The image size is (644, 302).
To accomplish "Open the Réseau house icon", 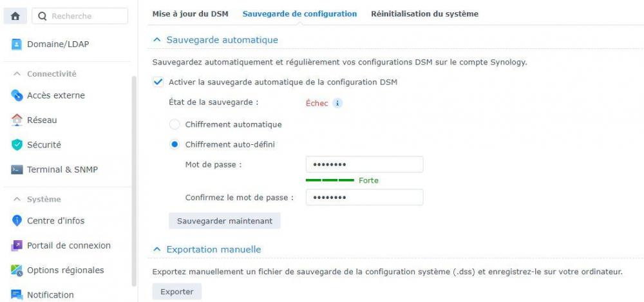I will [x=17, y=120].
